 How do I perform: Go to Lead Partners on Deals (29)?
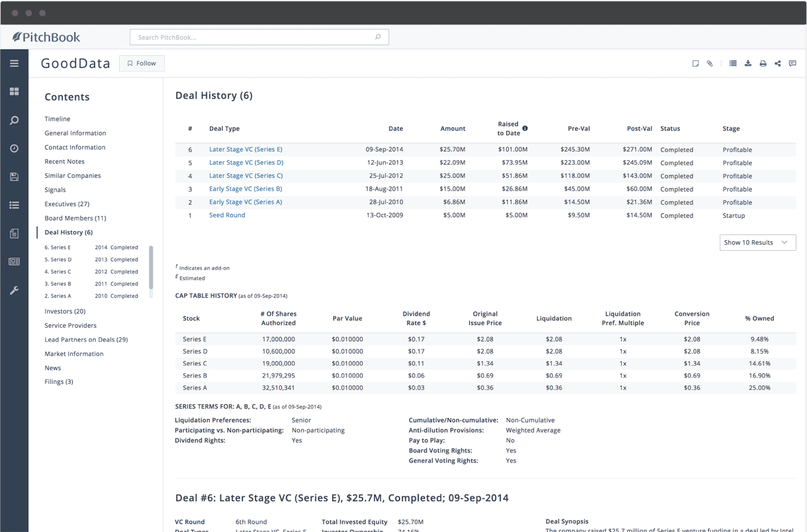[x=86, y=340]
